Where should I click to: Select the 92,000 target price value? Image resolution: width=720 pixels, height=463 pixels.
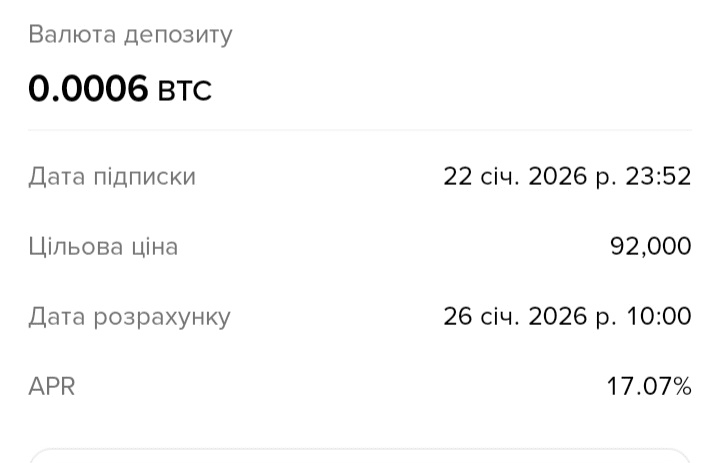pos(650,247)
